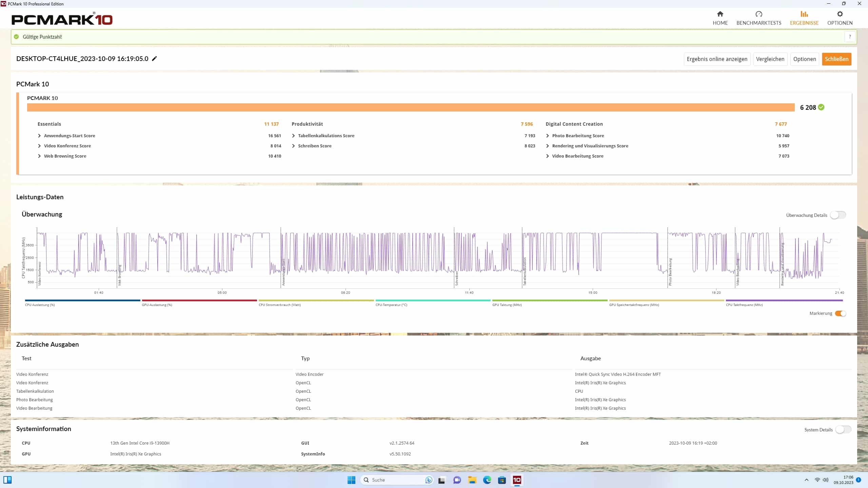Open Optionen gear icon in navigation

point(840,14)
